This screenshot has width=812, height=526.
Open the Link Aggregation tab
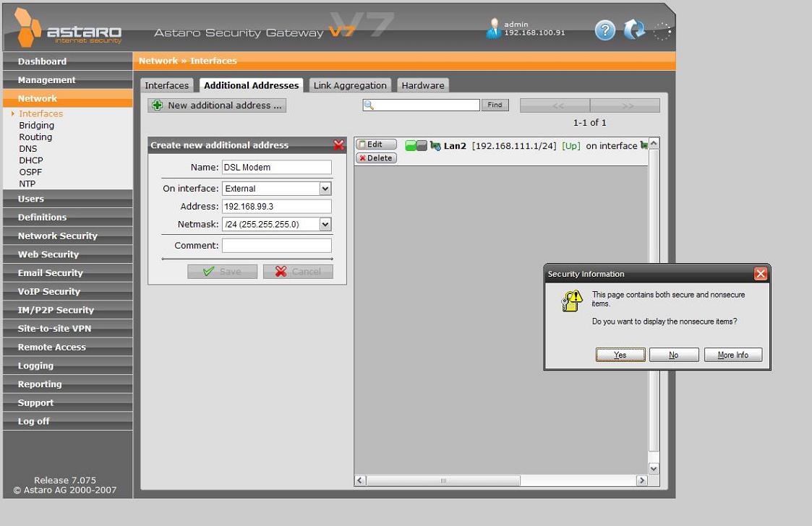pyautogui.click(x=350, y=85)
